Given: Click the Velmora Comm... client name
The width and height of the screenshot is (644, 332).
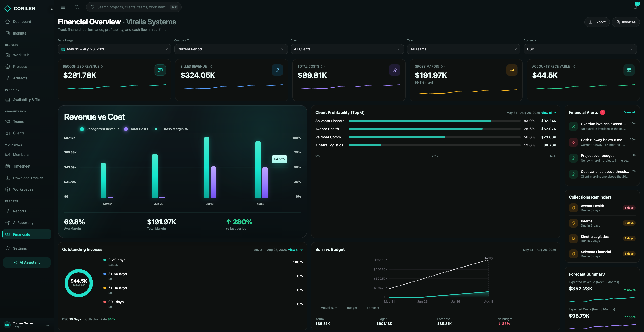Looking at the screenshot, I should click(330, 137).
